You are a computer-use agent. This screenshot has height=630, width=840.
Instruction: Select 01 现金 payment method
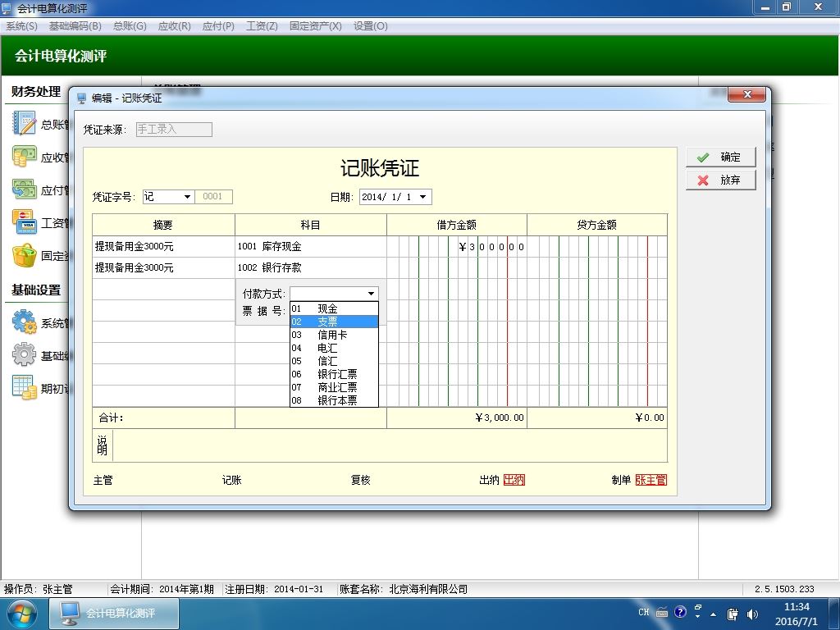[335, 308]
